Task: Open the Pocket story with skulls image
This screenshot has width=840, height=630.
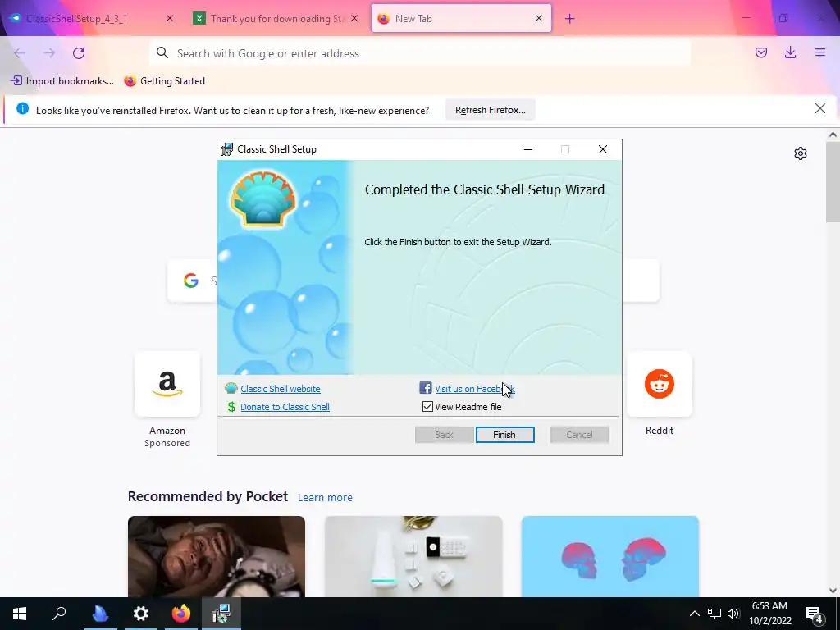Action: [610, 556]
